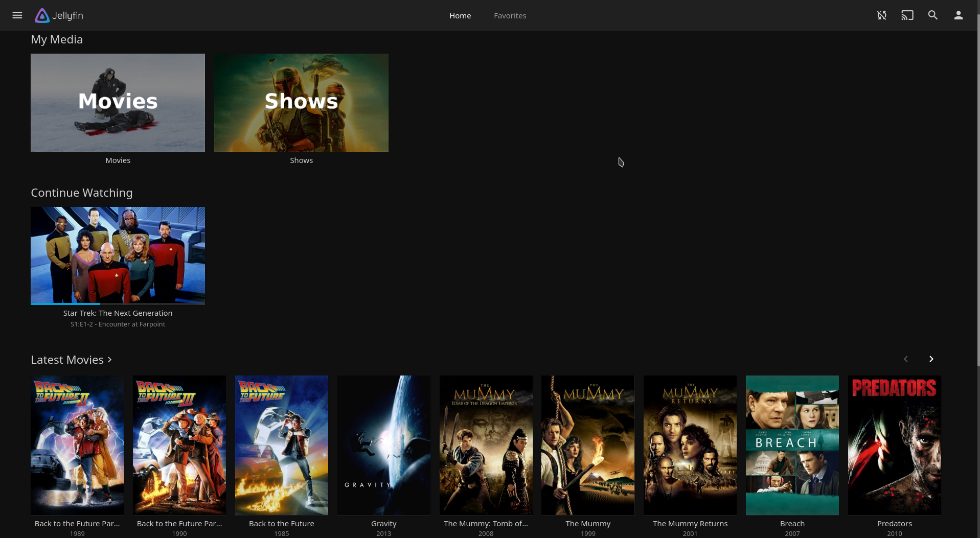Click the Movies label under the card

click(x=118, y=160)
